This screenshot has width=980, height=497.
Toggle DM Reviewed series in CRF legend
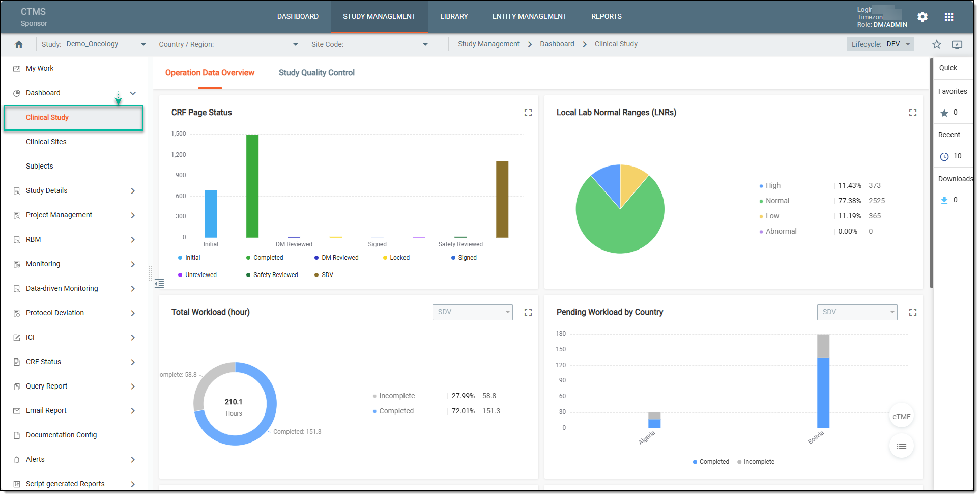tap(337, 258)
